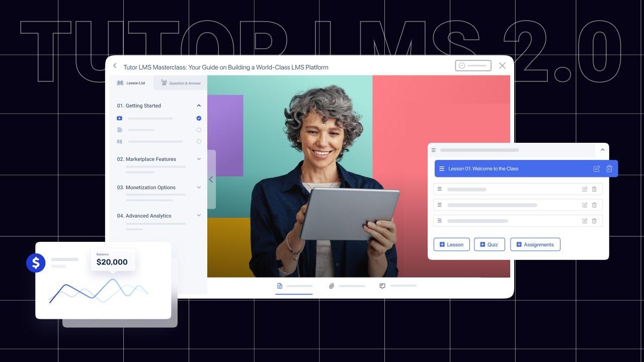
Task: Click drag handle of second row below Lesson 01
Action: point(439,205)
